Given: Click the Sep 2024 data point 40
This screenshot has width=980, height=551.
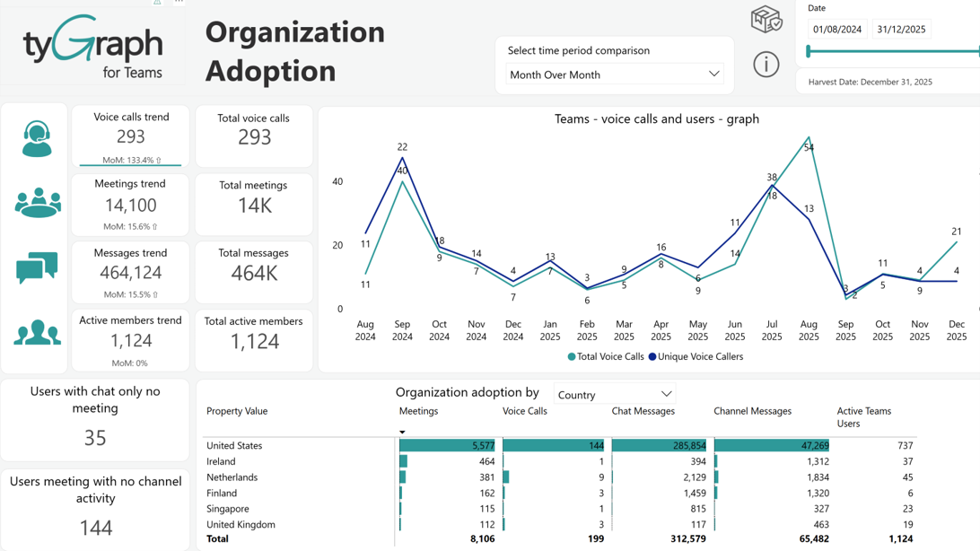Looking at the screenshot, I should click(402, 180).
